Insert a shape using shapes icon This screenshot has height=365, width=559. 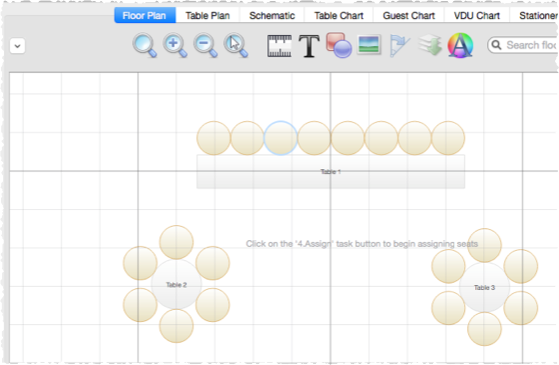(x=339, y=45)
